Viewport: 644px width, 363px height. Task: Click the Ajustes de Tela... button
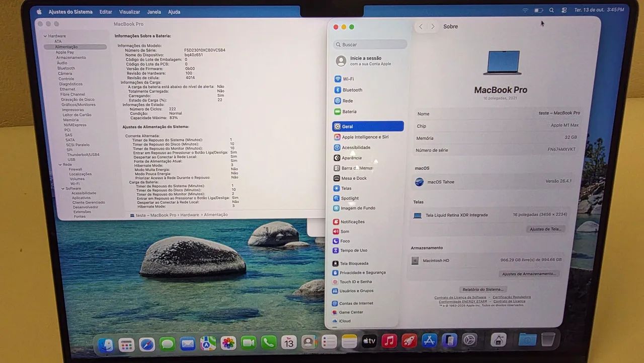pyautogui.click(x=545, y=229)
